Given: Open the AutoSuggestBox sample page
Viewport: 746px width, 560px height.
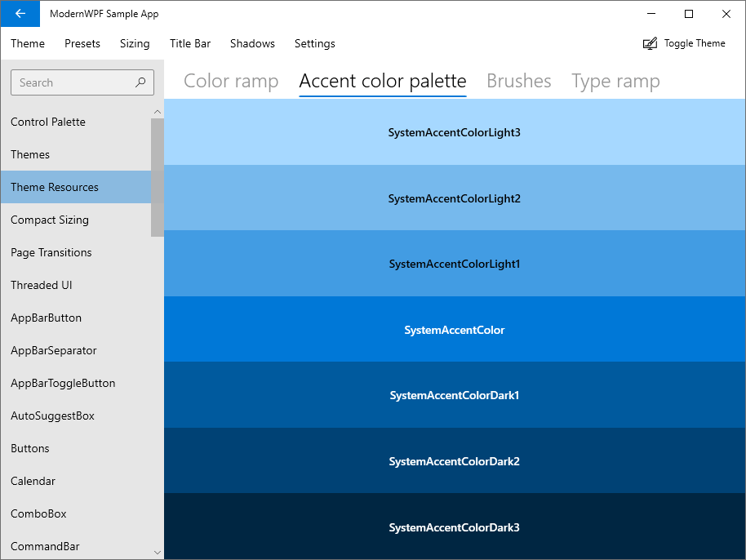Looking at the screenshot, I should point(52,416).
